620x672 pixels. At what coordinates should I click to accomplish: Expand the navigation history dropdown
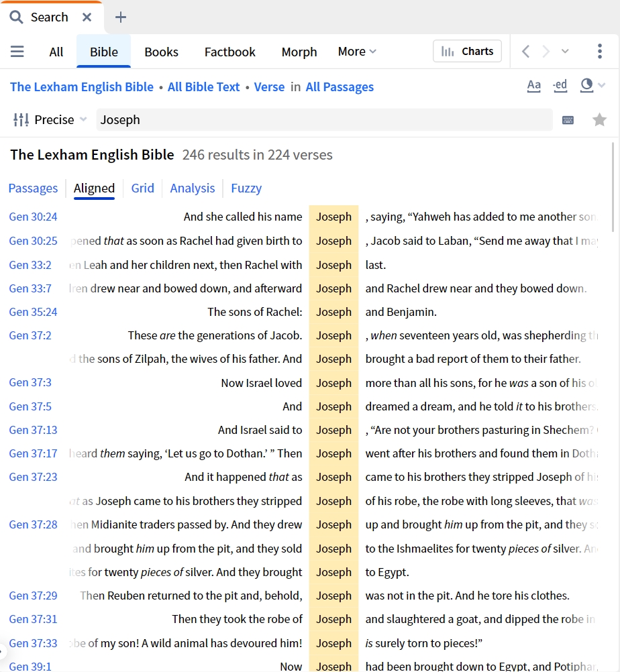point(565,52)
